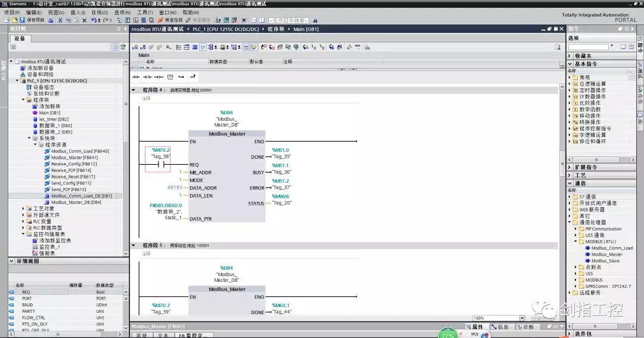Click the Cut scissors icon in toolbar

[60, 20]
